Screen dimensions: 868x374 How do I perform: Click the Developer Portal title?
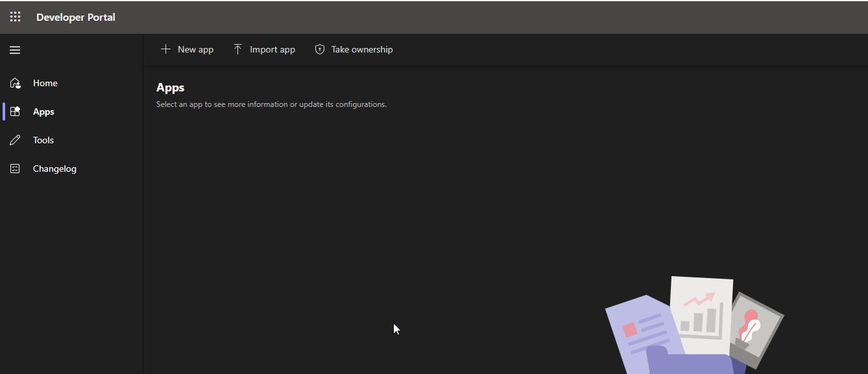click(x=75, y=17)
